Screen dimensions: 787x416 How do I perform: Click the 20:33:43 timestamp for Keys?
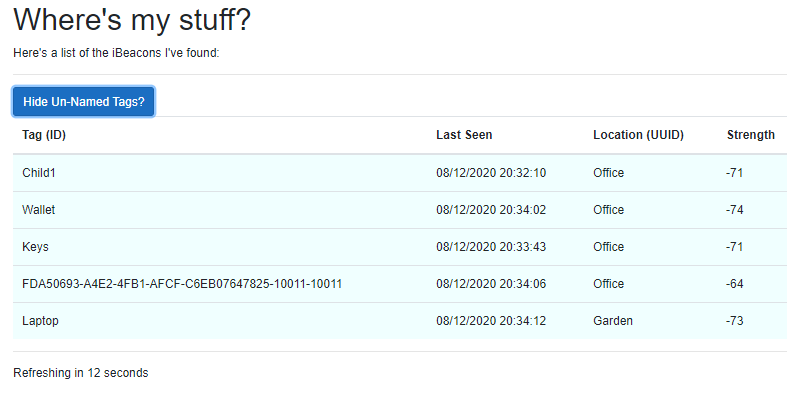click(491, 247)
